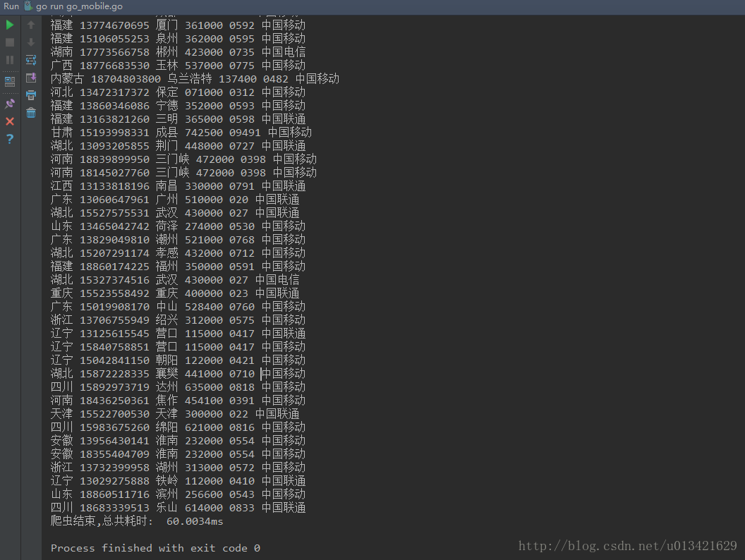The width and height of the screenshot is (745, 560).
Task: Click the 'Run' tool window label
Action: 11,6
